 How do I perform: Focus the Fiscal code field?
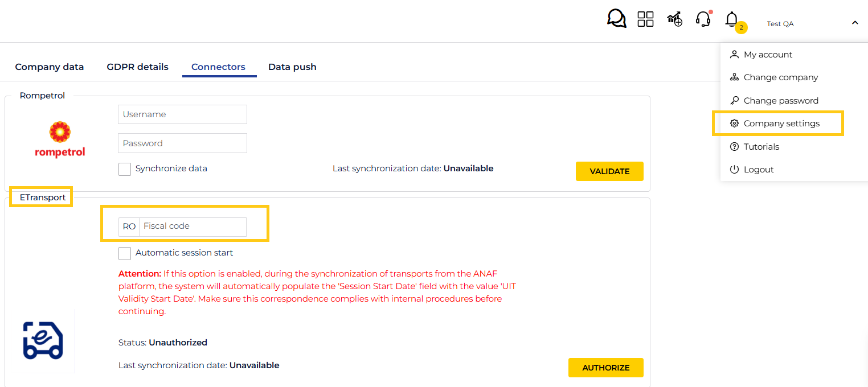click(x=193, y=227)
